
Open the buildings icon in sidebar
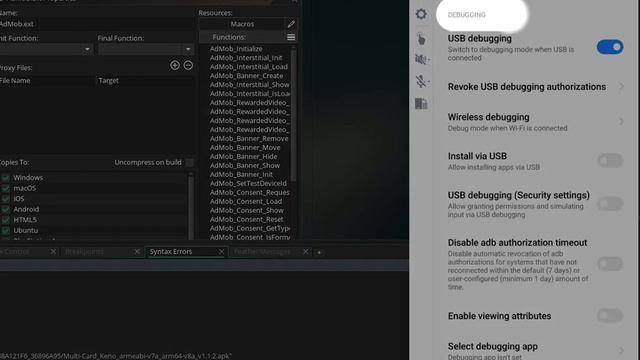pos(421,104)
